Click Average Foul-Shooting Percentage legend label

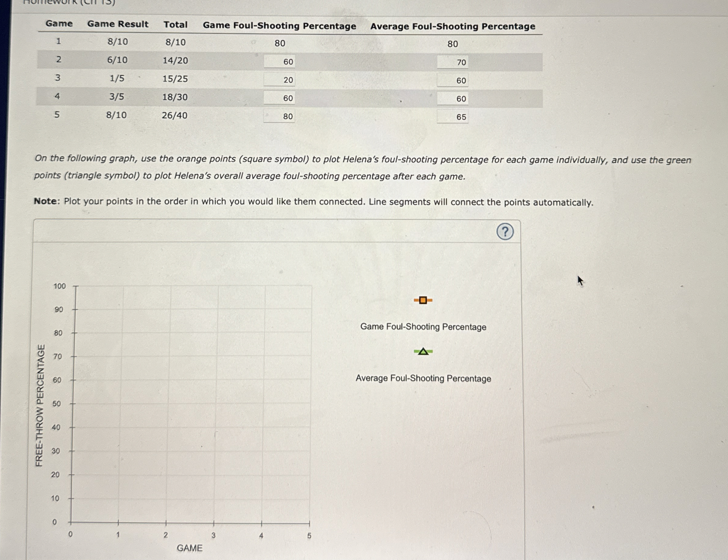pyautogui.click(x=423, y=378)
